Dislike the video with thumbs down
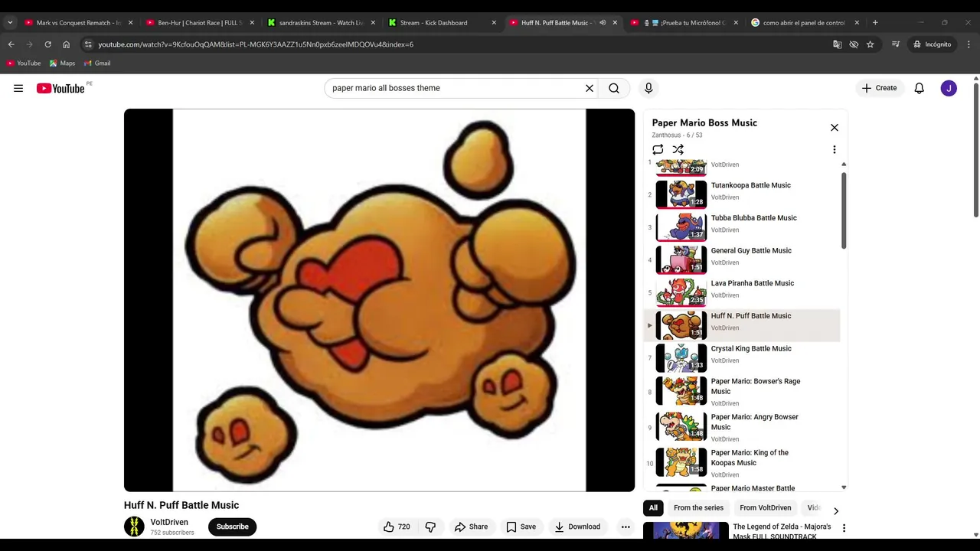 430,527
